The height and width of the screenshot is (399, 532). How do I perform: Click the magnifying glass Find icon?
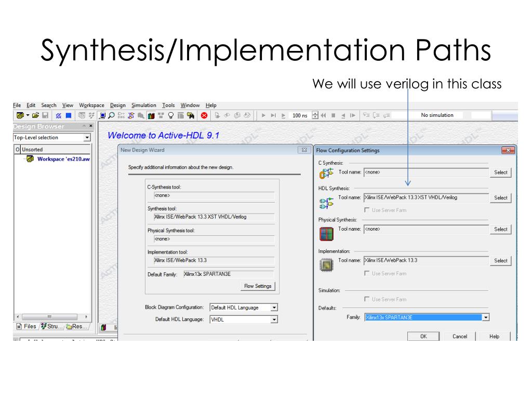111,115
